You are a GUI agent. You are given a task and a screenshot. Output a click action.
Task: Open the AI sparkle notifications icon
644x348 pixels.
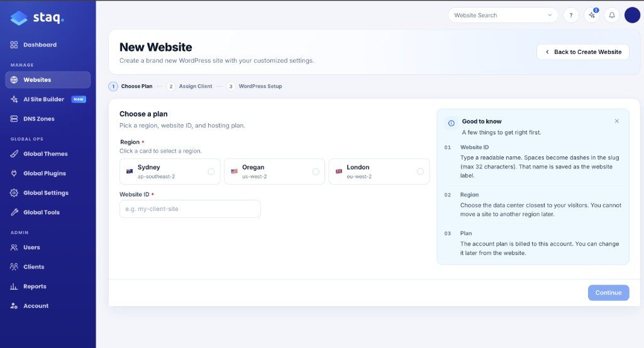(592, 15)
